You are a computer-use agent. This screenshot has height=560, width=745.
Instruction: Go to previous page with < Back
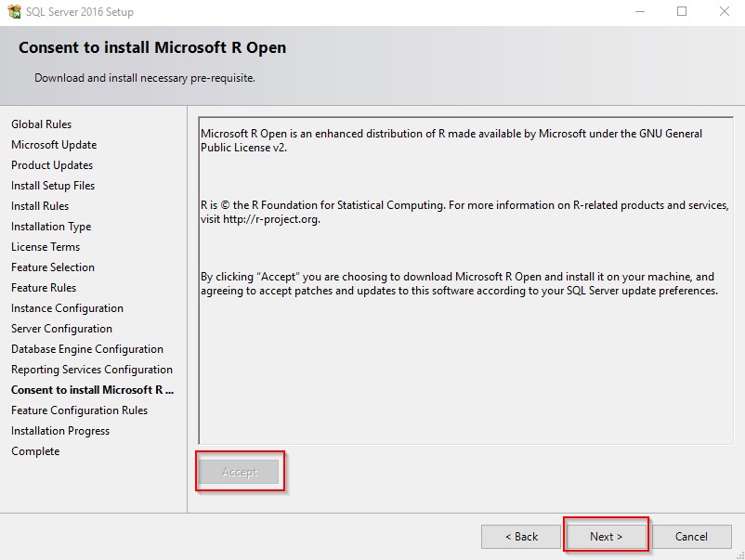pos(521,536)
